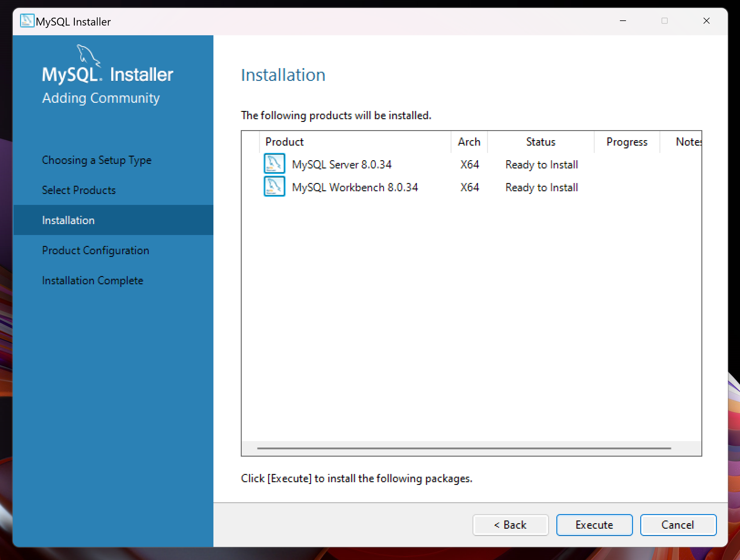740x560 pixels.
Task: Click the MySQL dolphin logo in the sidebar
Action: tap(88, 56)
